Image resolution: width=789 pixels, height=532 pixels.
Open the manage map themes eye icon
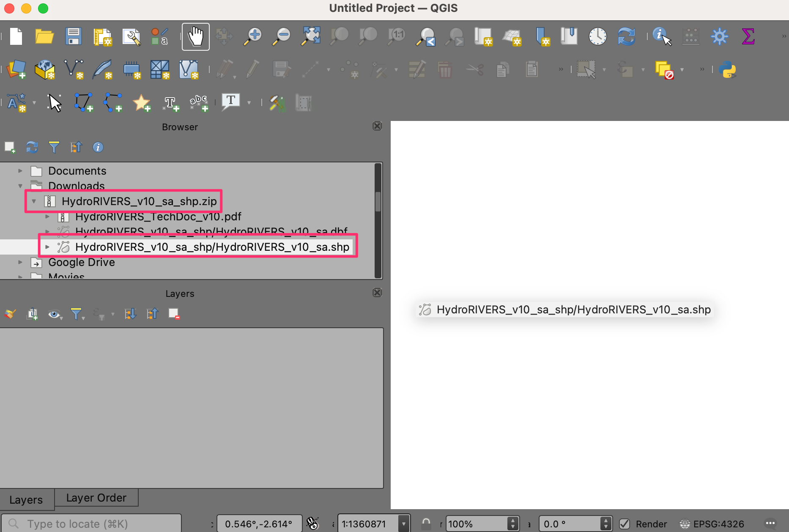[x=54, y=314]
